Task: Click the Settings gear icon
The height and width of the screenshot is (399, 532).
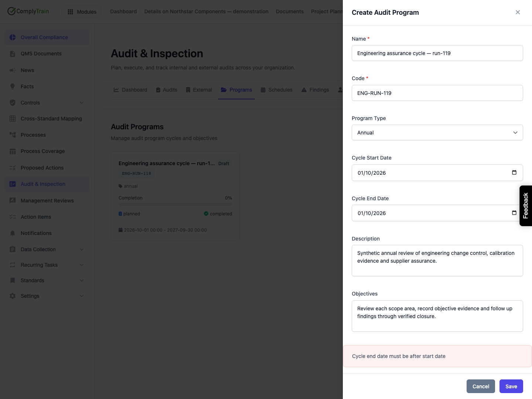Action: [x=13, y=296]
